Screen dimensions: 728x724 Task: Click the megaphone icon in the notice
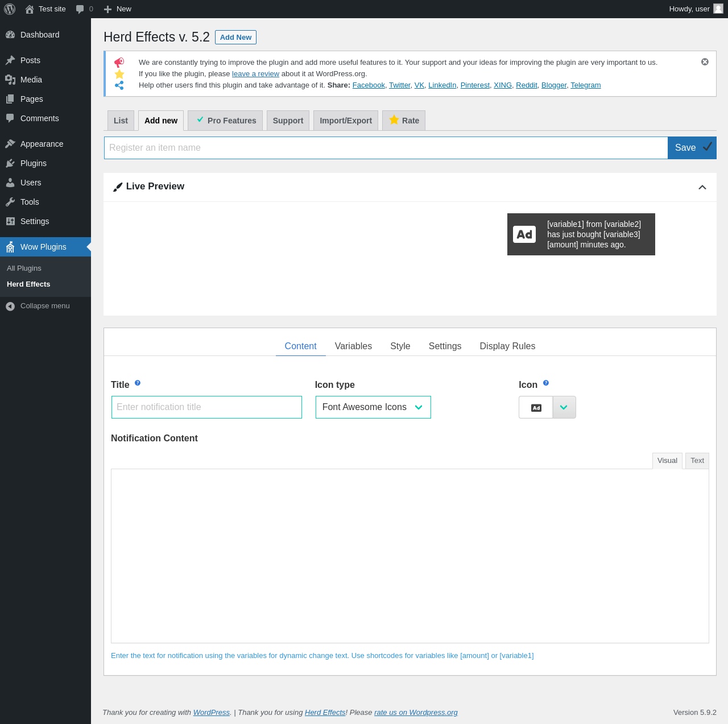(x=119, y=63)
